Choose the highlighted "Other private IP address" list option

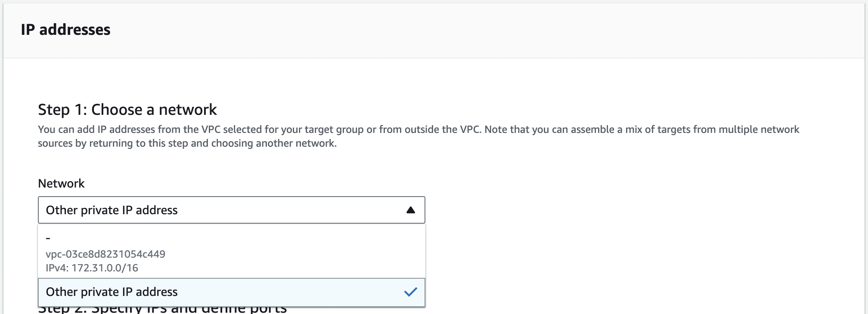pos(112,292)
